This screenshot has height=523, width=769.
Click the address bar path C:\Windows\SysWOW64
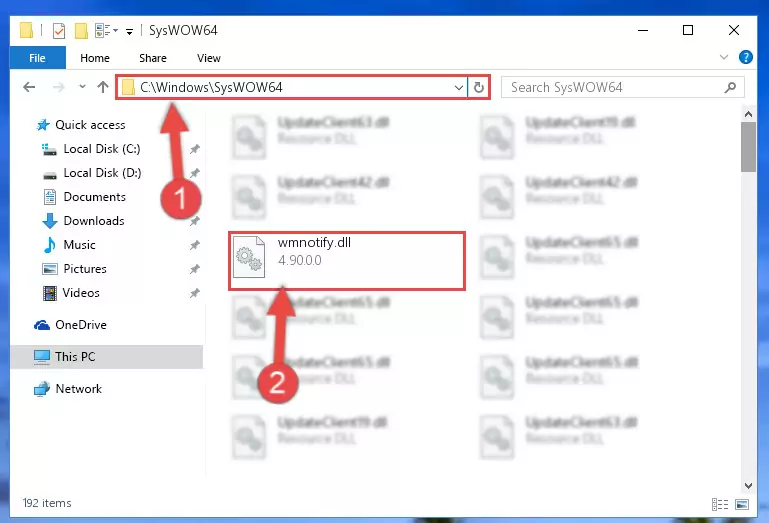211,87
